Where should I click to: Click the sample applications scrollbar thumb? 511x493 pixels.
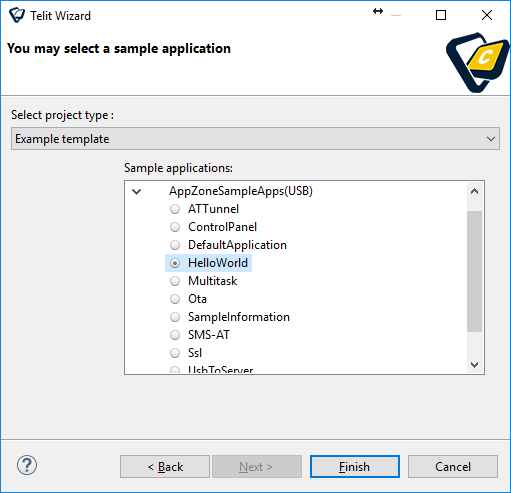click(x=474, y=271)
